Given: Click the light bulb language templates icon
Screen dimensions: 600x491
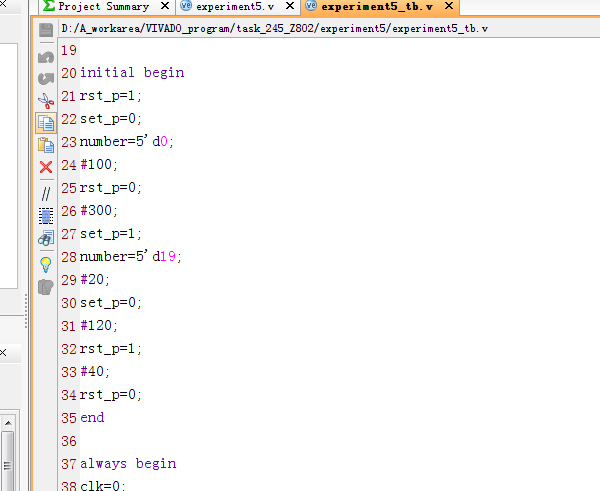Looking at the screenshot, I should click(46, 264).
